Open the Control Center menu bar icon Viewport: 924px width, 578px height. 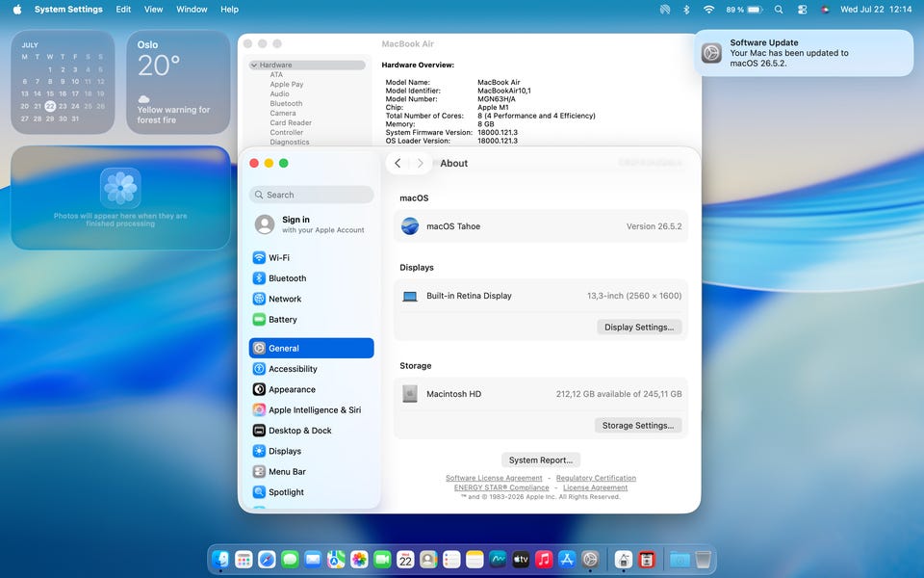pos(802,10)
